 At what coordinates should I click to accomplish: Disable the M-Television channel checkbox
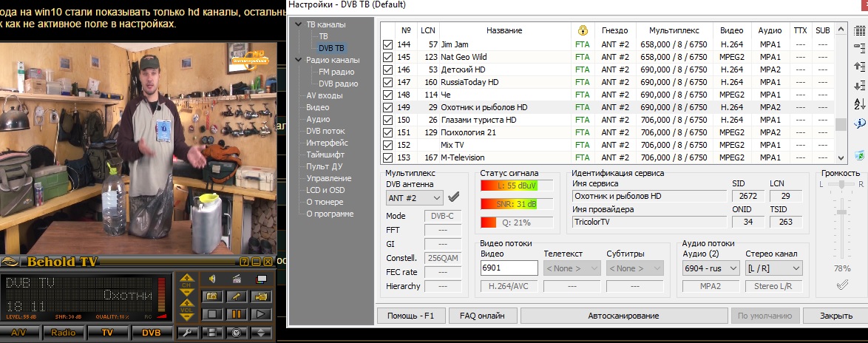coord(388,157)
